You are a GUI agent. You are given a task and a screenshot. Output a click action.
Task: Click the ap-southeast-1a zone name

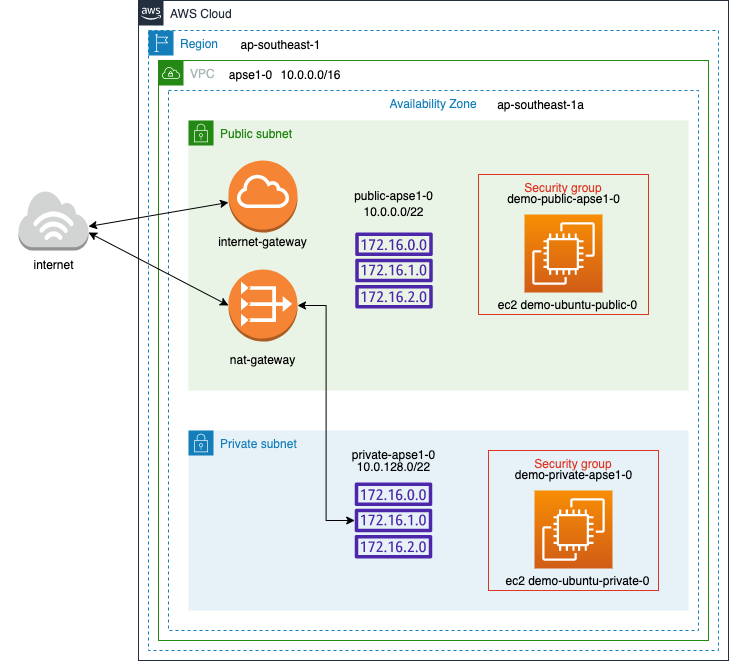540,105
